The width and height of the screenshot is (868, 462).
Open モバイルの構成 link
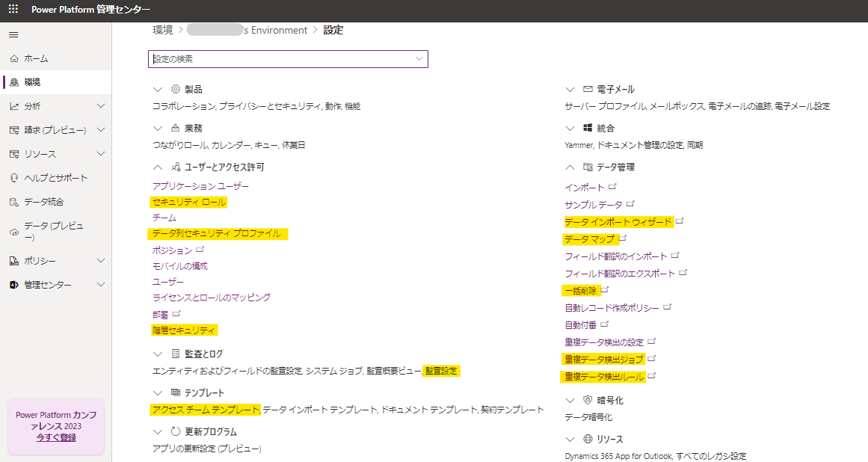[x=180, y=266]
